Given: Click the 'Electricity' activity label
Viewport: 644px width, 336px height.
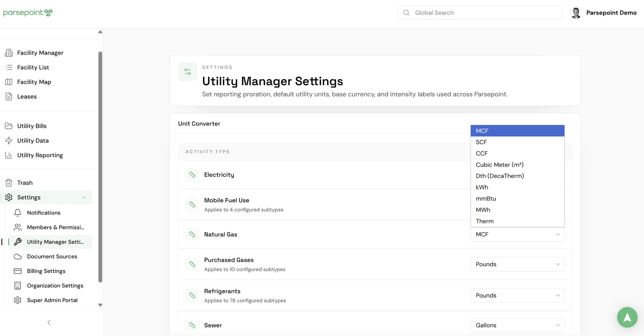Looking at the screenshot, I should coord(219,175).
